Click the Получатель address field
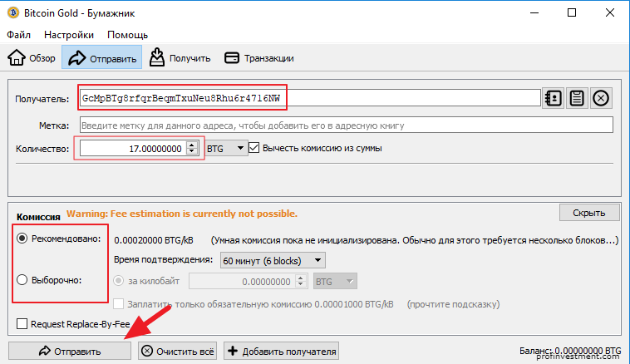630x364 pixels. coord(310,98)
